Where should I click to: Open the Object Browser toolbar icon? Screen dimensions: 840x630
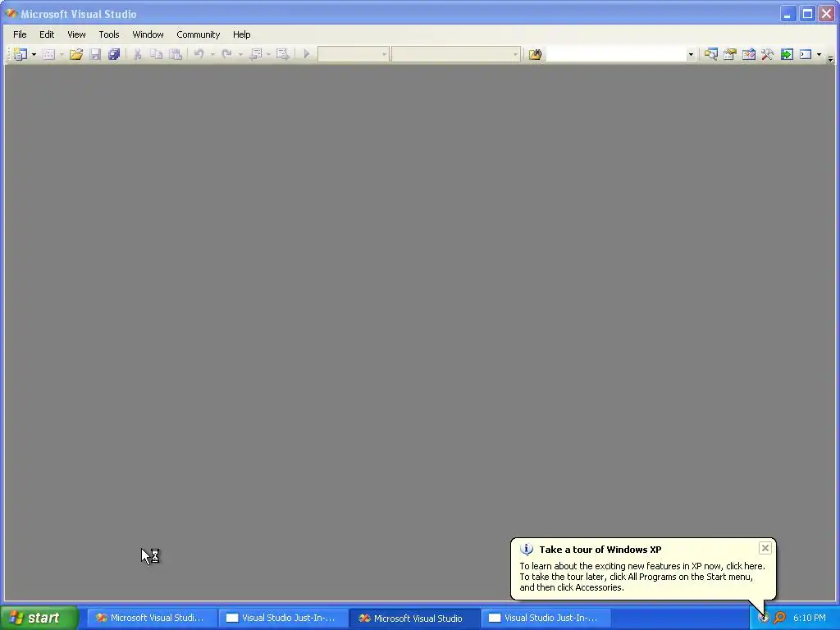click(x=749, y=54)
